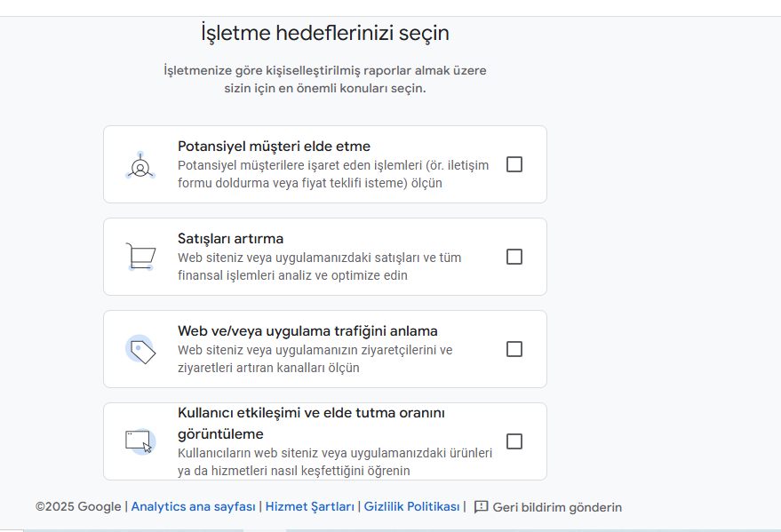Click the Satışları artırma card description text
This screenshot has height=532, width=781.
(319, 266)
